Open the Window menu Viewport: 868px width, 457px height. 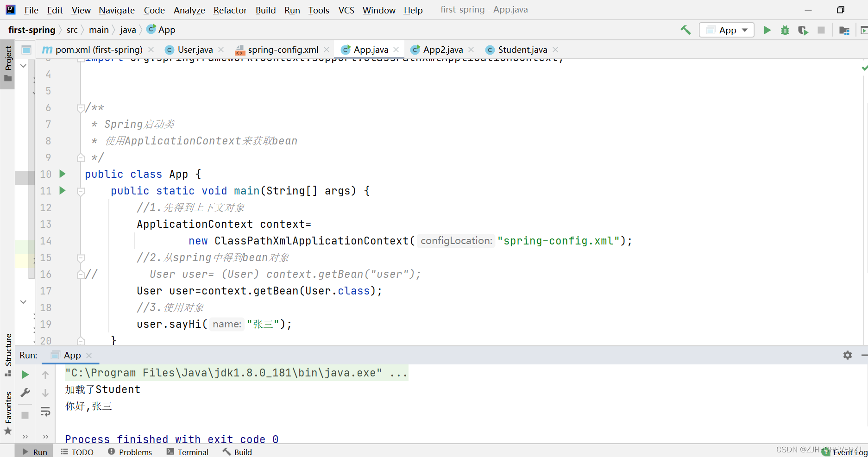(x=379, y=10)
